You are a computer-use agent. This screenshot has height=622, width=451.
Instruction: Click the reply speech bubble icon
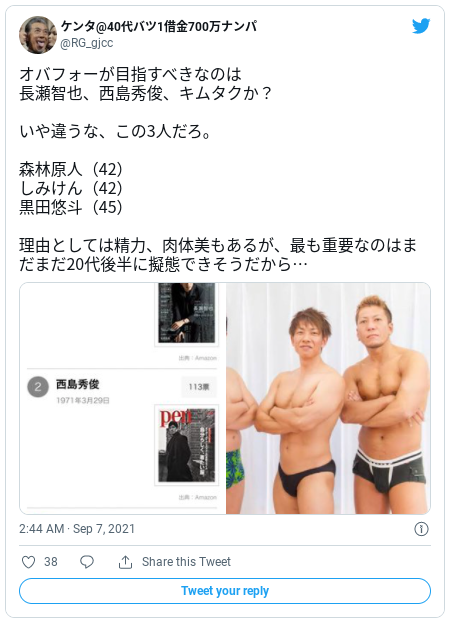point(87,562)
